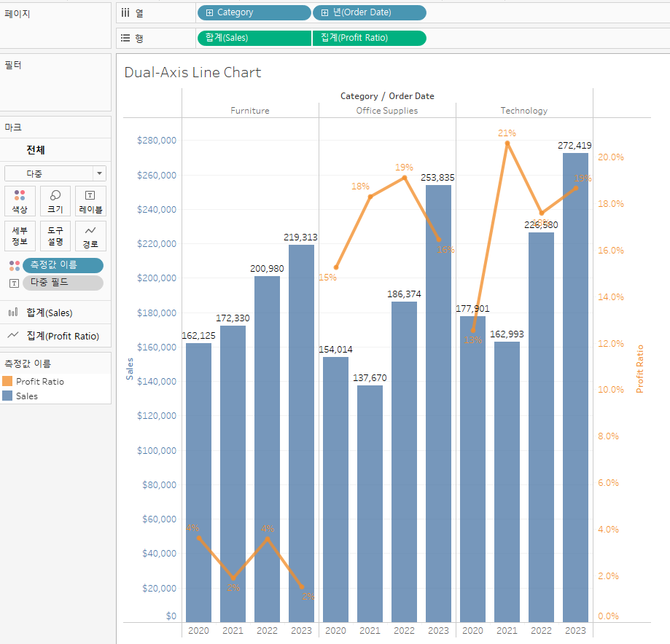Click the Technology 2021 bar labeled 162,993
Image resolution: width=670 pixels, height=644 pixels.
[507, 482]
